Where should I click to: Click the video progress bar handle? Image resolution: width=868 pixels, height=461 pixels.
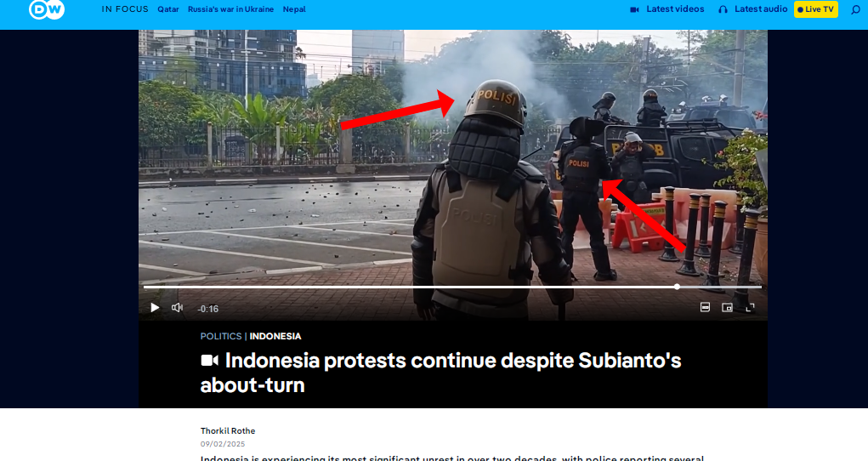(677, 287)
